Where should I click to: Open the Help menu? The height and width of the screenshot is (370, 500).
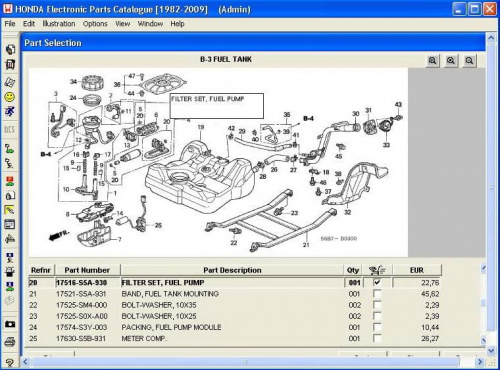pyautogui.click(x=177, y=24)
